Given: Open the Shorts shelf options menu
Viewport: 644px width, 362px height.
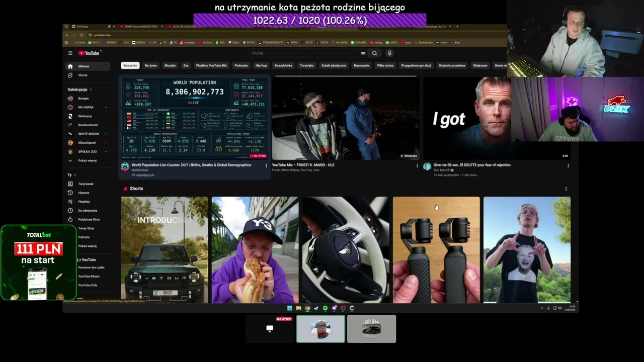Looking at the screenshot, I should click(x=566, y=189).
